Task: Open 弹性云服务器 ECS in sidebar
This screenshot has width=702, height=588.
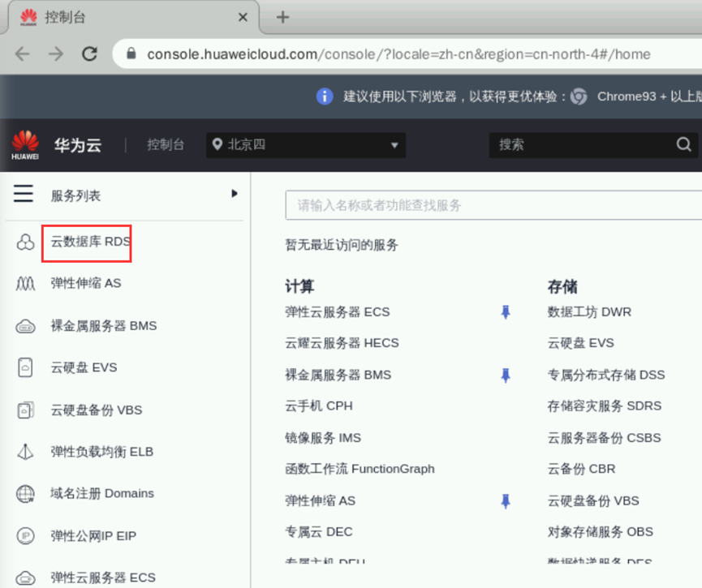Action: point(103,577)
